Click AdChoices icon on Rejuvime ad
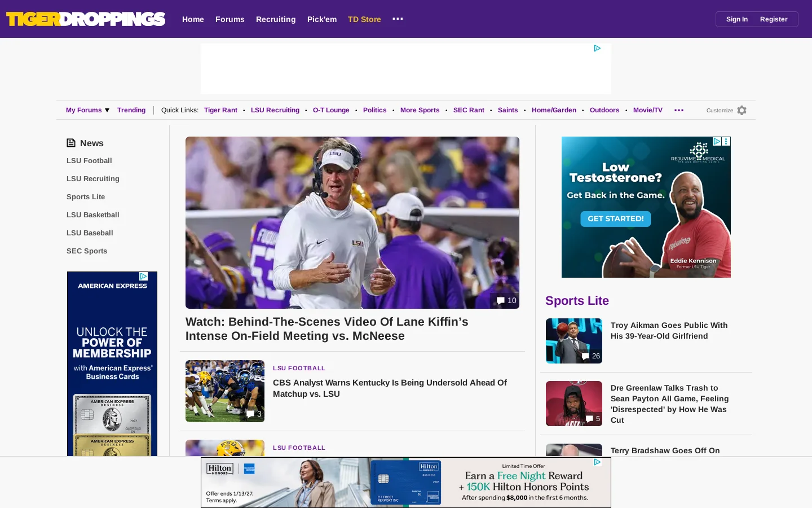Viewport: 812px width, 508px height. point(717,141)
